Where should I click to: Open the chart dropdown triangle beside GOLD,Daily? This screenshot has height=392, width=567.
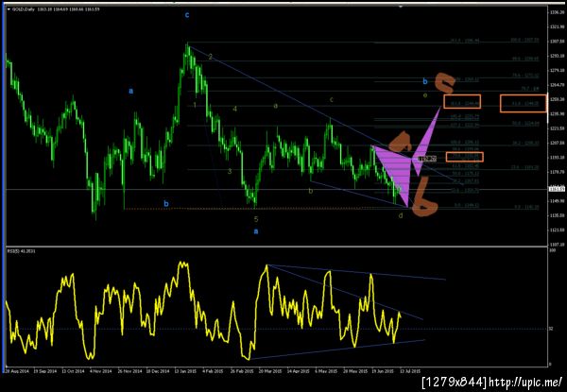tap(9, 9)
